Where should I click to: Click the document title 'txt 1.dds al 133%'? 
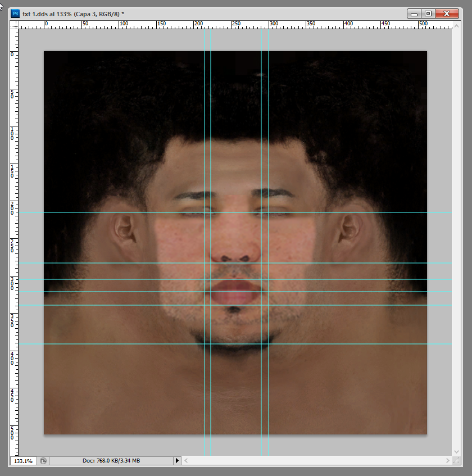tap(47, 14)
